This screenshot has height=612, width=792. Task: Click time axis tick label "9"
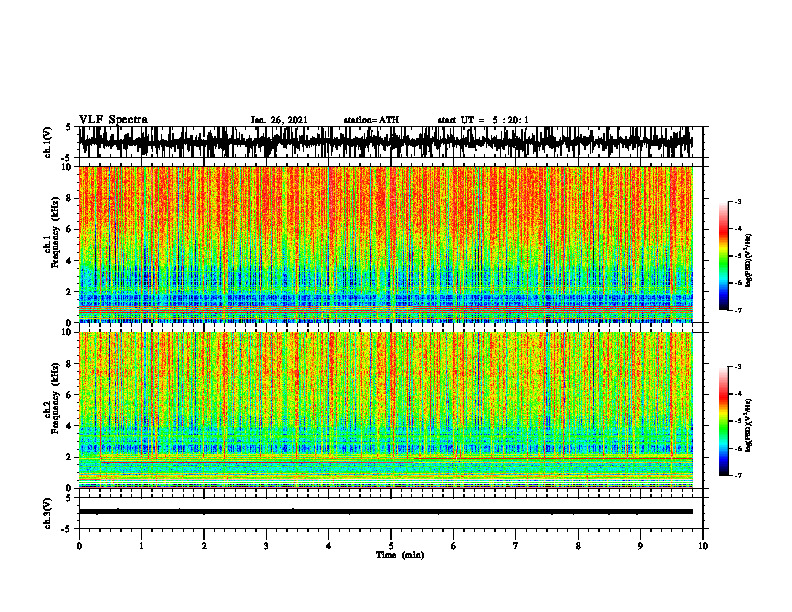(640, 546)
